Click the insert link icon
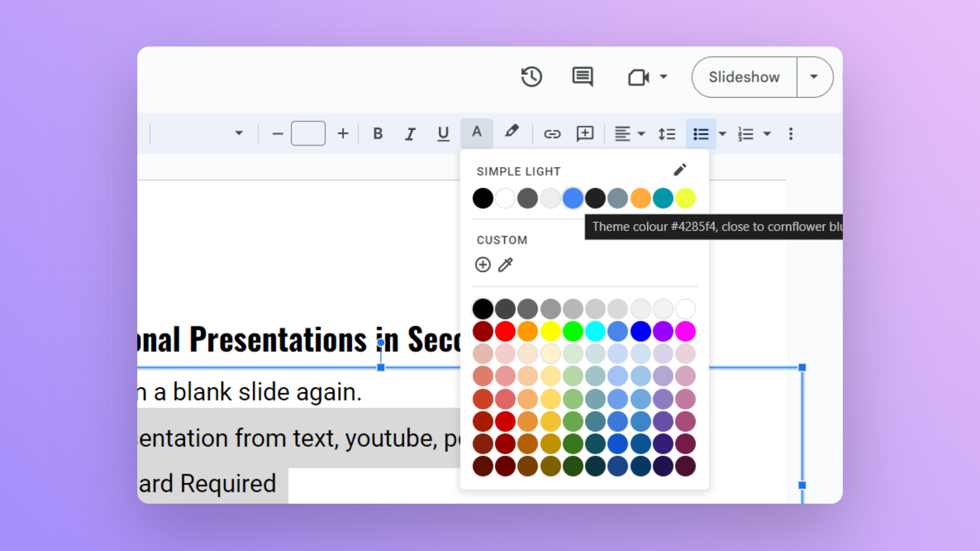The width and height of the screenshot is (980, 551). coord(552,134)
